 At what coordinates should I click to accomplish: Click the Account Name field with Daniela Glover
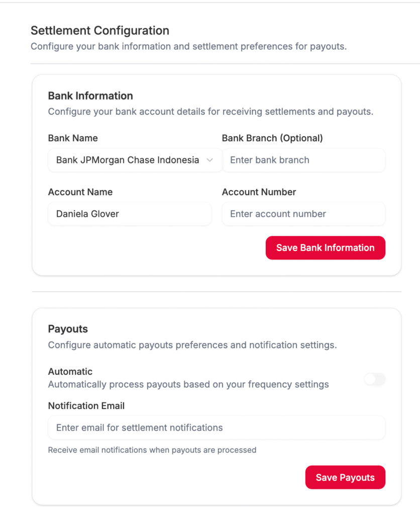pyautogui.click(x=130, y=214)
